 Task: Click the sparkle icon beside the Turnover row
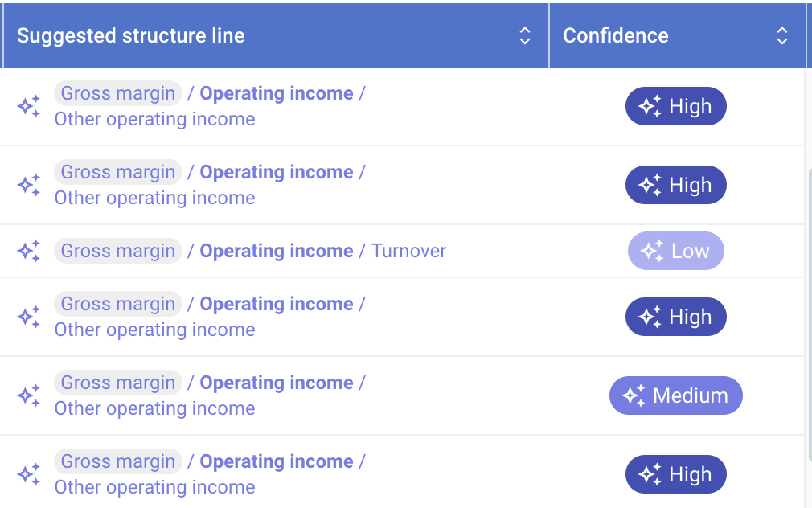pos(28,251)
